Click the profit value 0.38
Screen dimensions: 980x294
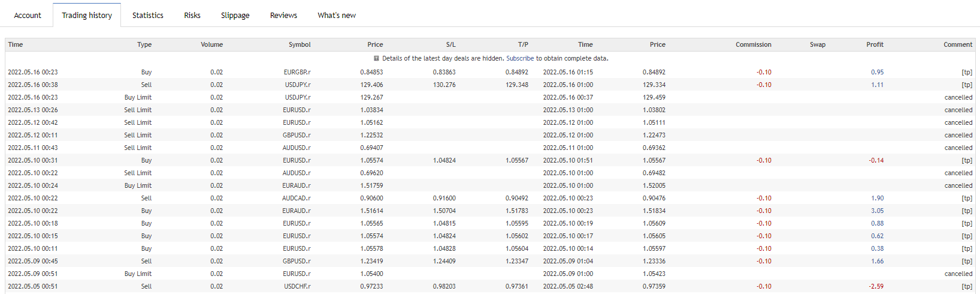coord(878,248)
